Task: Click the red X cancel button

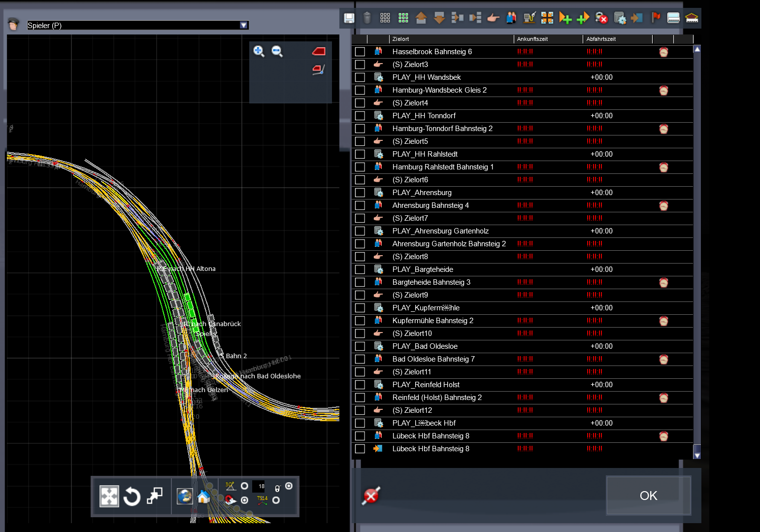Action: [x=371, y=496]
